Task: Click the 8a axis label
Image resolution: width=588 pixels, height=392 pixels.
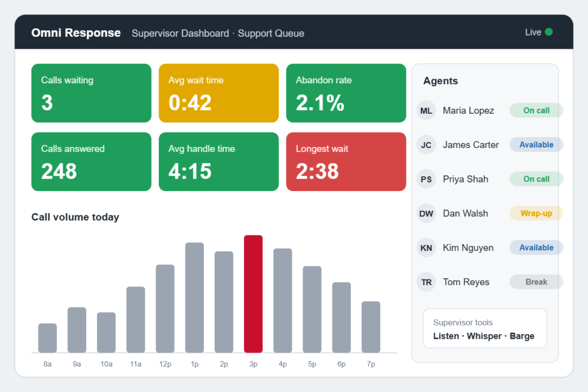Action: coord(48,364)
